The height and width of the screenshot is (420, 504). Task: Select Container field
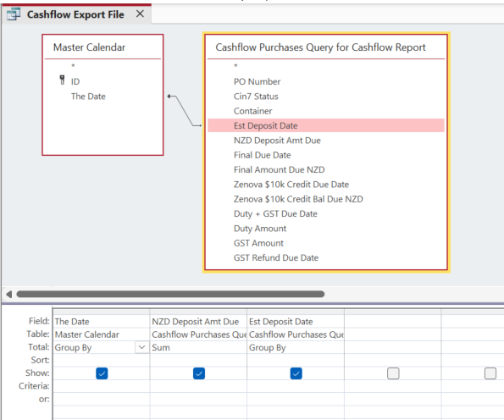(252, 111)
